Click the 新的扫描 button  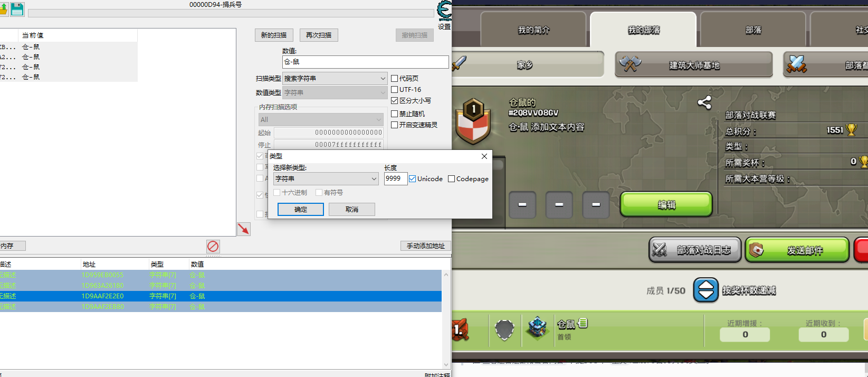pos(274,35)
